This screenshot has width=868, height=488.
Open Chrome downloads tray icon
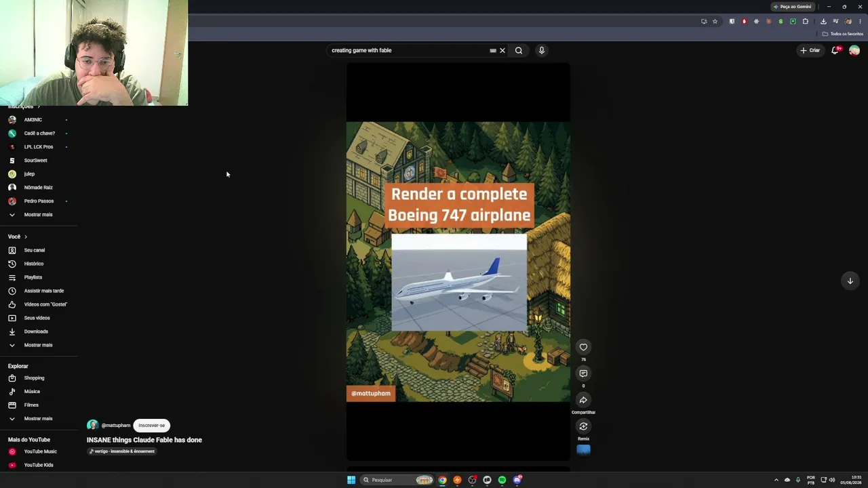click(823, 21)
